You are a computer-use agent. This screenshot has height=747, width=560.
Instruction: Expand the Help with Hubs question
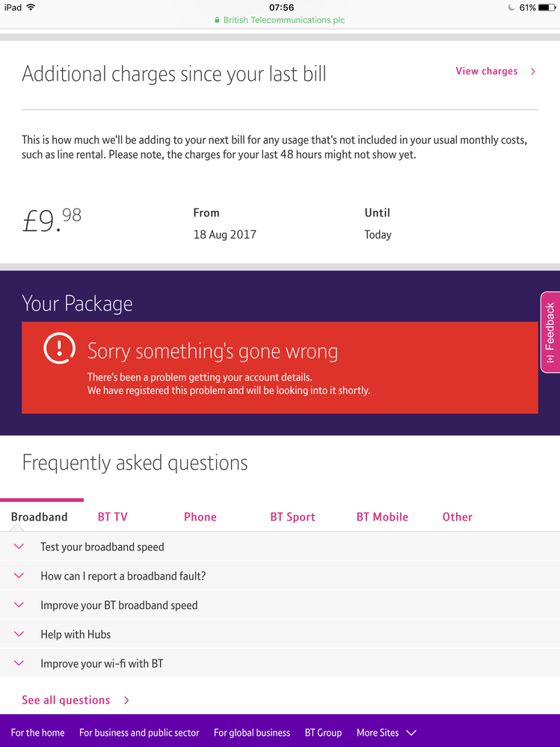[x=280, y=634]
